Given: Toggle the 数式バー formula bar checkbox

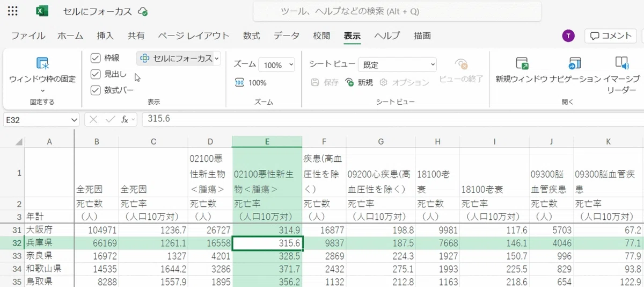Looking at the screenshot, I should coord(96,90).
